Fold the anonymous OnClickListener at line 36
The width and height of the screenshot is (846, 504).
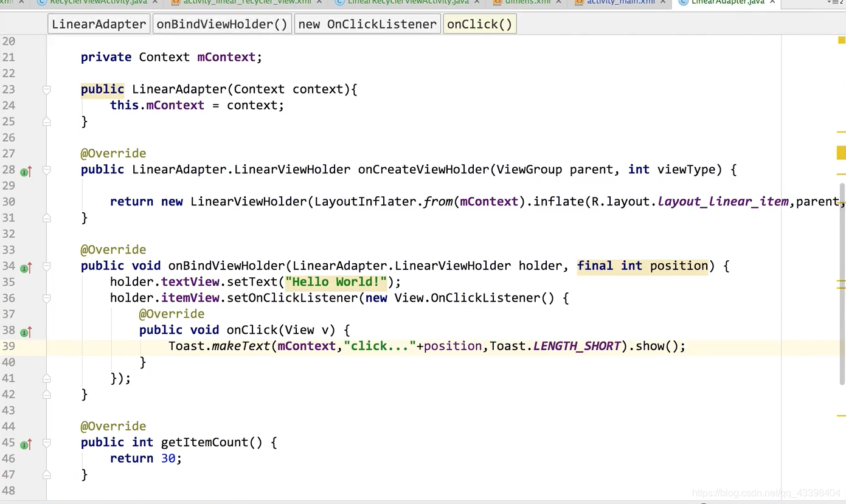pos(46,298)
